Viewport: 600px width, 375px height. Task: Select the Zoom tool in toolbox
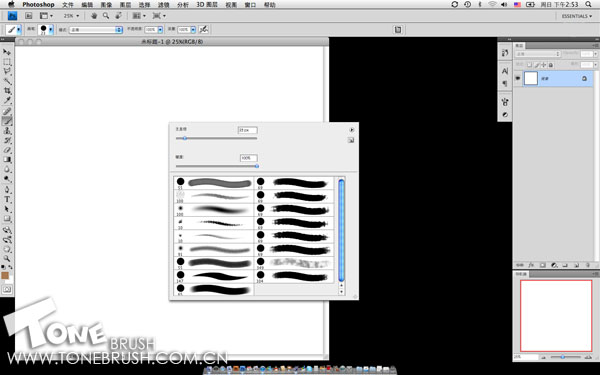7,259
